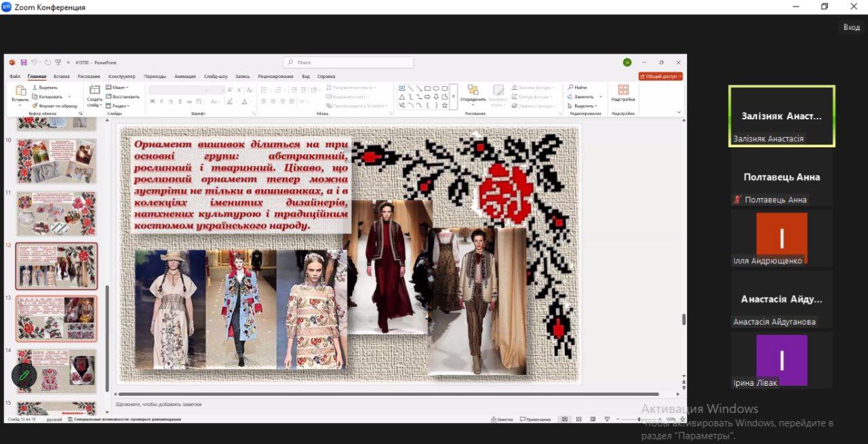Select Format Painter (Формат по образцу)
Image resolution: width=868 pixels, height=444 pixels.
tap(54, 106)
